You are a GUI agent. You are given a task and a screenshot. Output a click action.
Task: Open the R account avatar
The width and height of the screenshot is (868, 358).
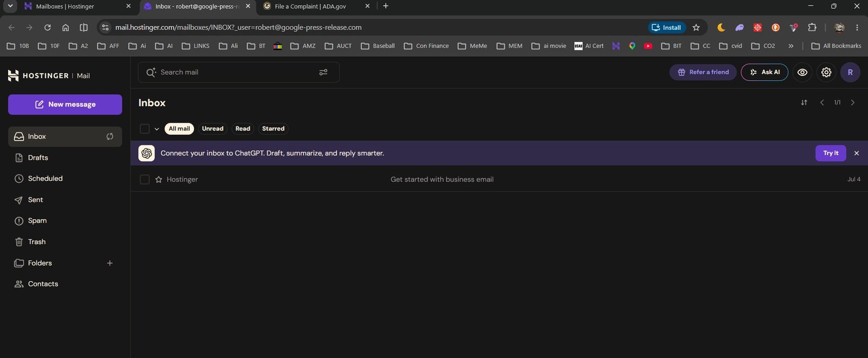(850, 72)
